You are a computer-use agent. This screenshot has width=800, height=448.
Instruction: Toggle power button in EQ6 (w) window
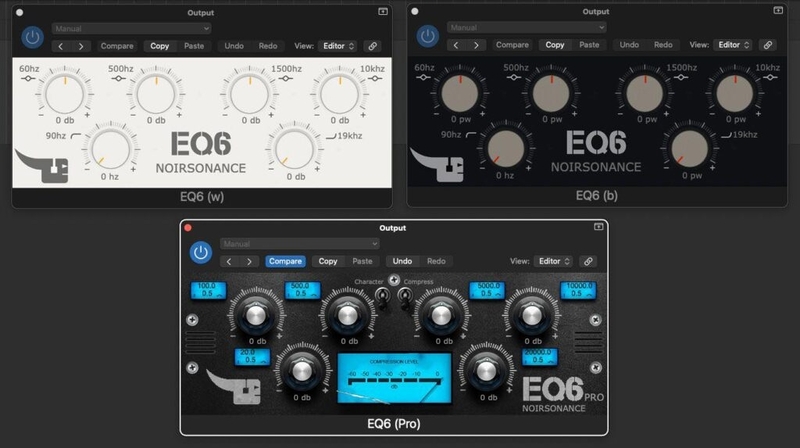[x=32, y=37]
